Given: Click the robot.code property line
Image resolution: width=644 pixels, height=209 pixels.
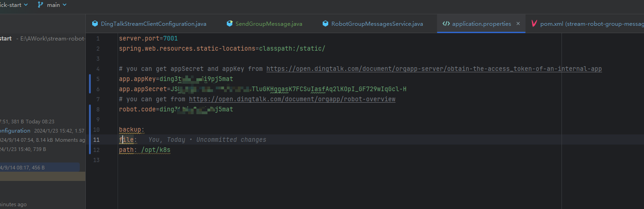Looking at the screenshot, I should pos(176,109).
